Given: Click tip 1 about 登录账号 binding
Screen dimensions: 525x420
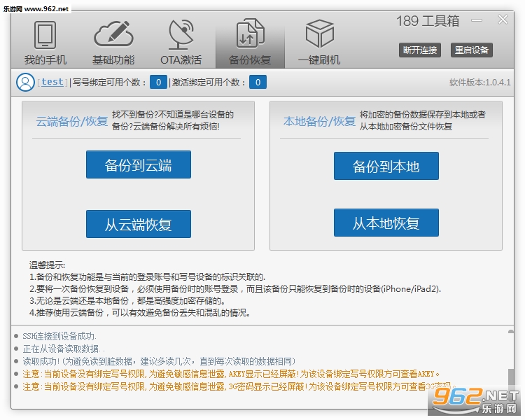Looking at the screenshot, I should tap(147, 277).
